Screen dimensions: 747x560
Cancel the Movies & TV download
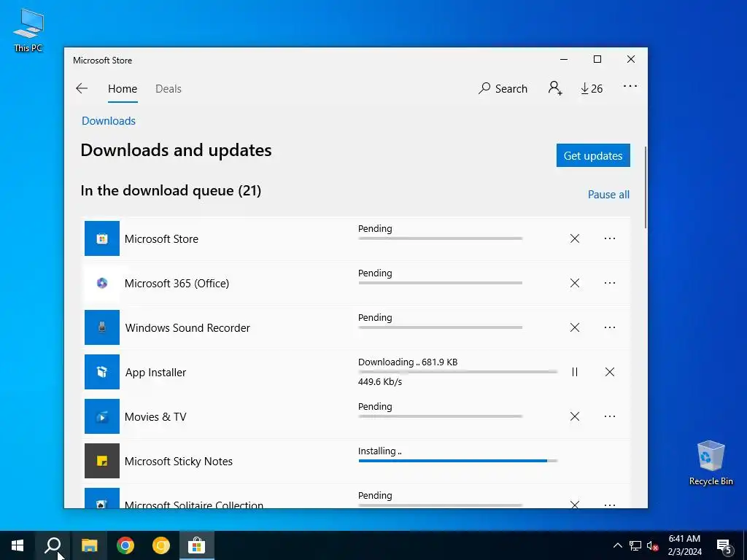point(575,416)
